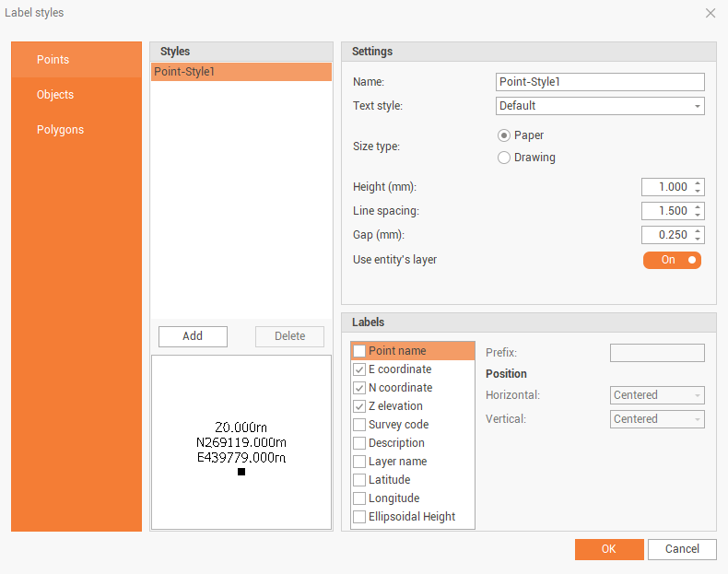The image size is (728, 574).
Task: Uncheck the E coordinate label
Action: point(359,369)
